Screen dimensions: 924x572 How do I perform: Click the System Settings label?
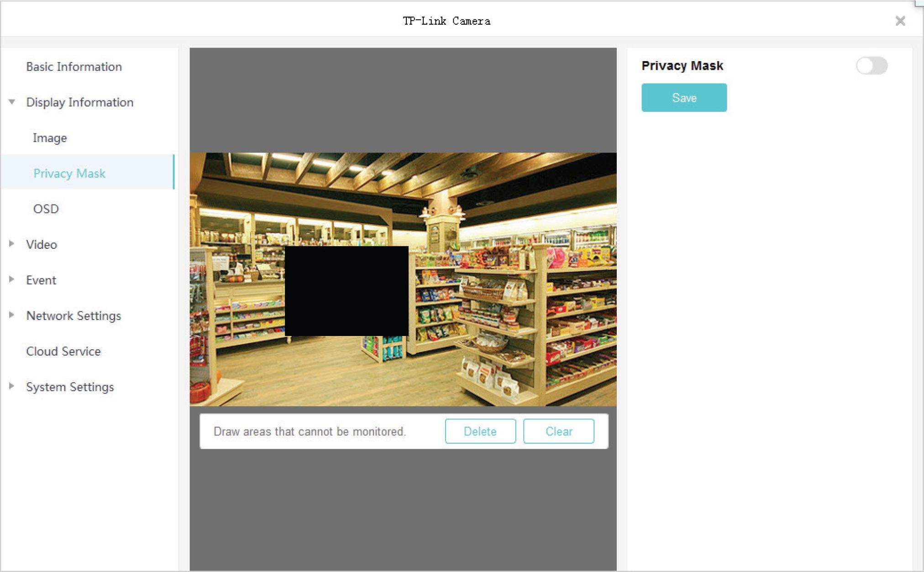70,387
